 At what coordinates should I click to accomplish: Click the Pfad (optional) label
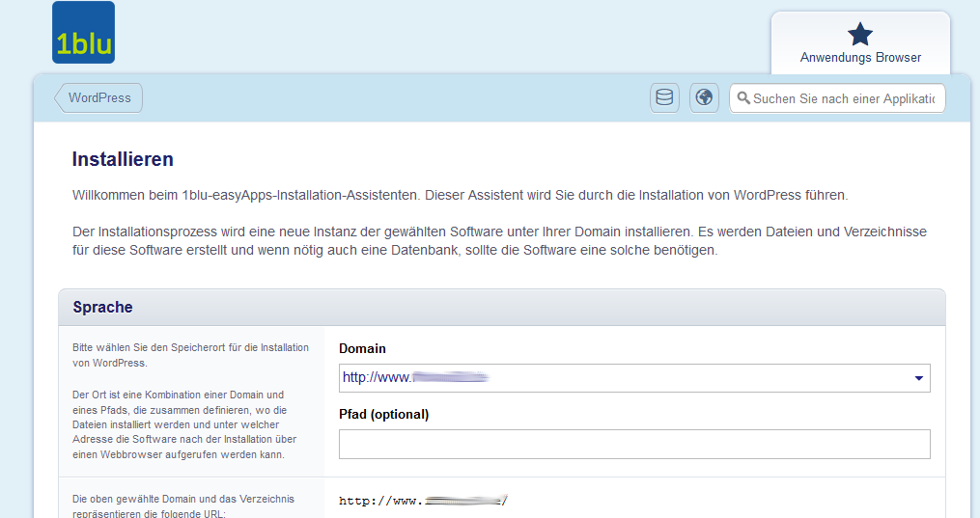(383, 415)
